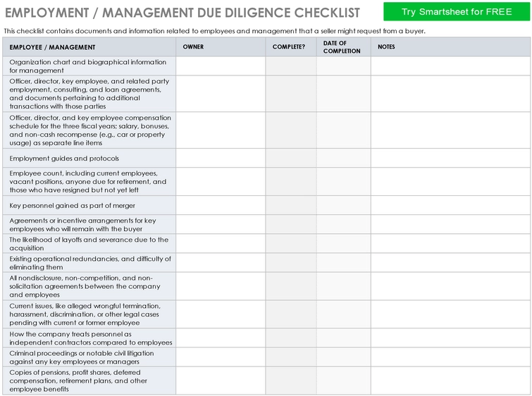532x396 pixels.
Task: Select 'How the company treats personnel' cell
Action: pos(89,338)
